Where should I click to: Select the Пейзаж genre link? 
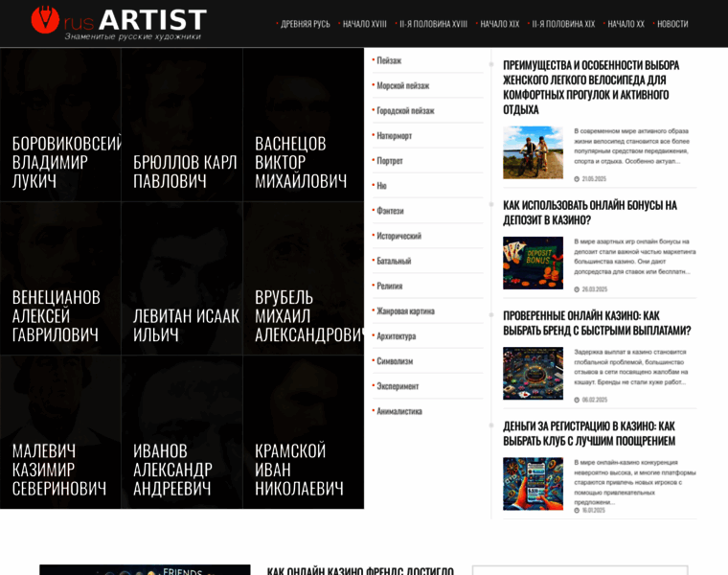click(389, 60)
